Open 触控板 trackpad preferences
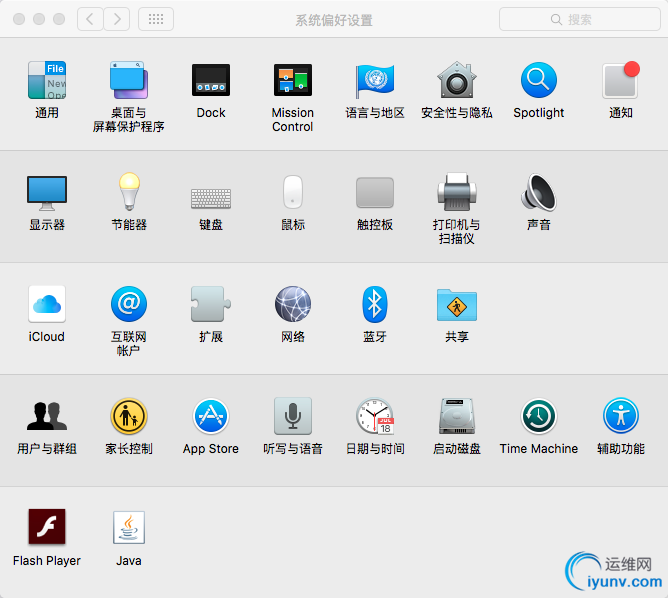 pos(375,193)
